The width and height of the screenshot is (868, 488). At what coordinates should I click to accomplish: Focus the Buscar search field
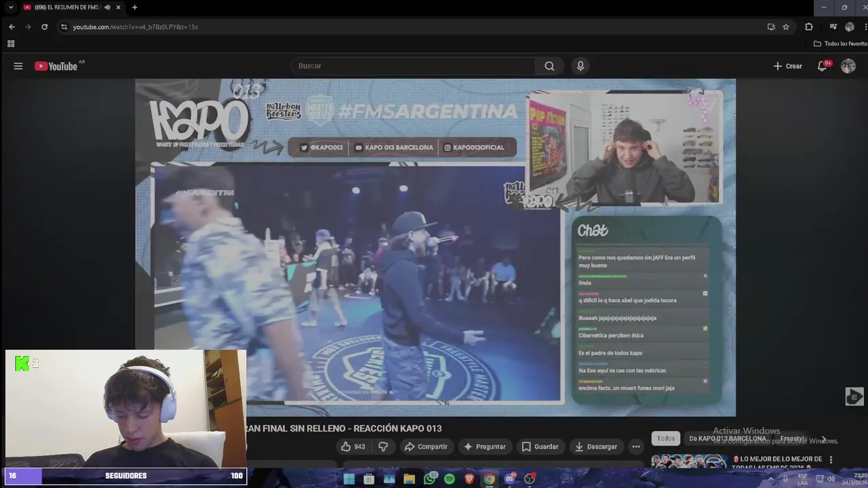[413, 66]
